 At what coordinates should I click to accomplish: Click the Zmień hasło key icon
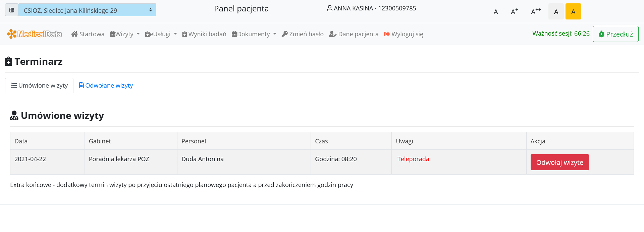coord(285,34)
